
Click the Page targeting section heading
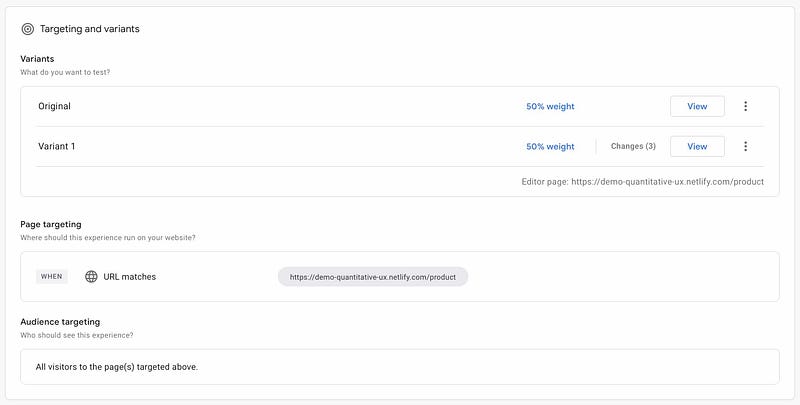click(x=51, y=224)
